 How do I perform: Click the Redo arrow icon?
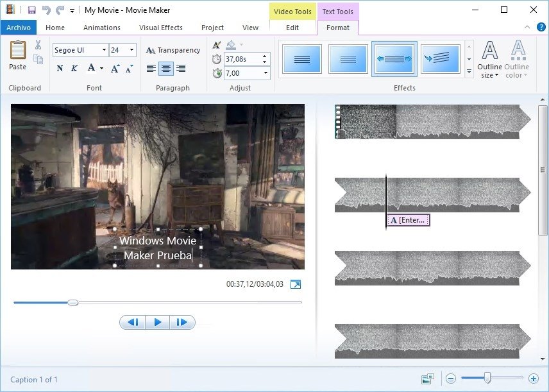60,10
